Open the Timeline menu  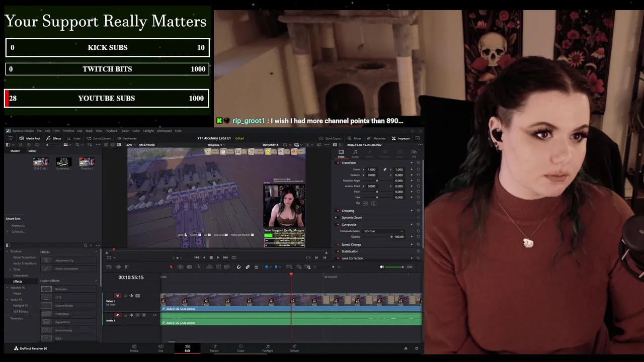pyautogui.click(x=68, y=131)
